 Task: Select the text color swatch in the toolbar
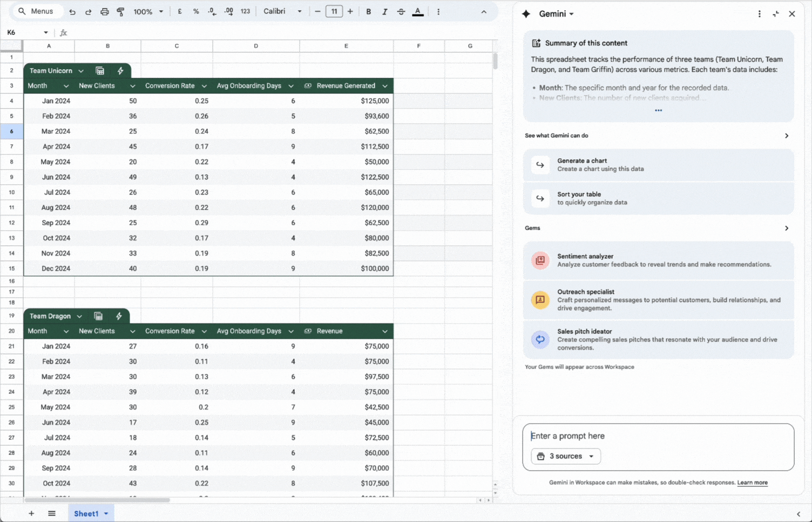418,11
